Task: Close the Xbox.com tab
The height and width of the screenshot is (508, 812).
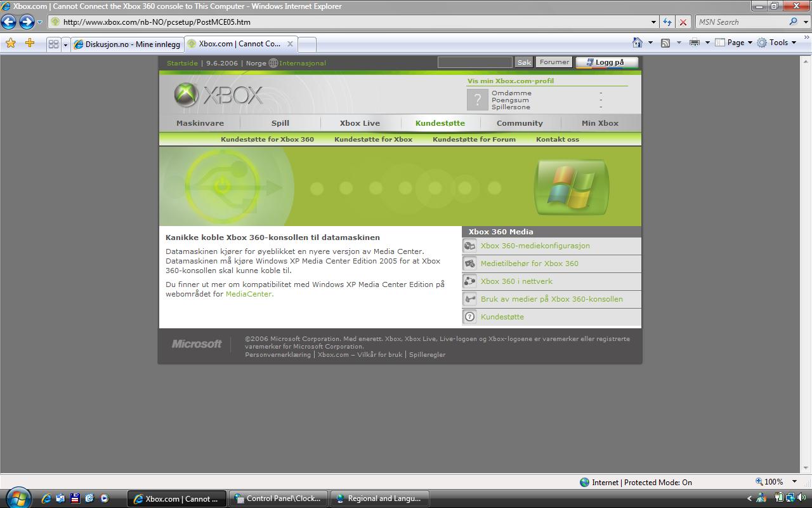Action: (290, 44)
